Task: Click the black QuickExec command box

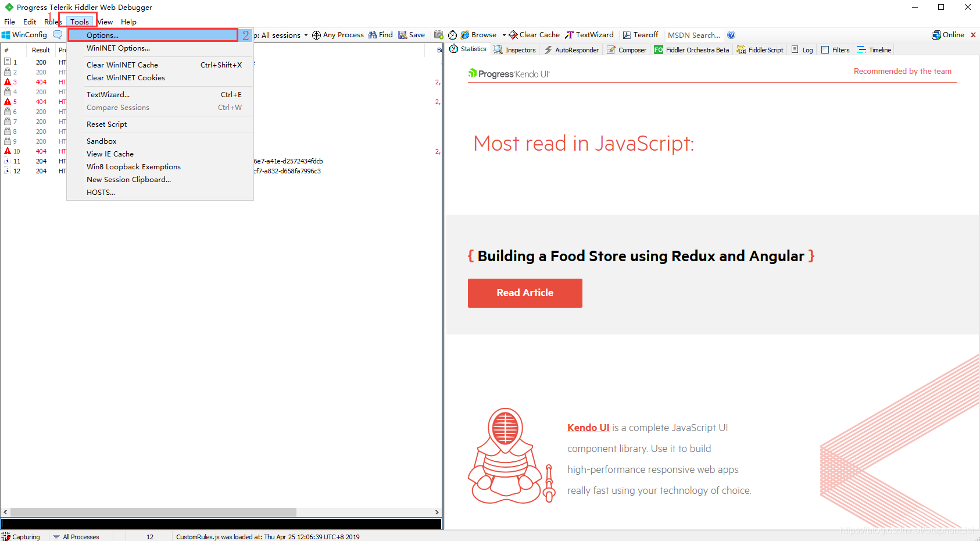Action: point(221,524)
